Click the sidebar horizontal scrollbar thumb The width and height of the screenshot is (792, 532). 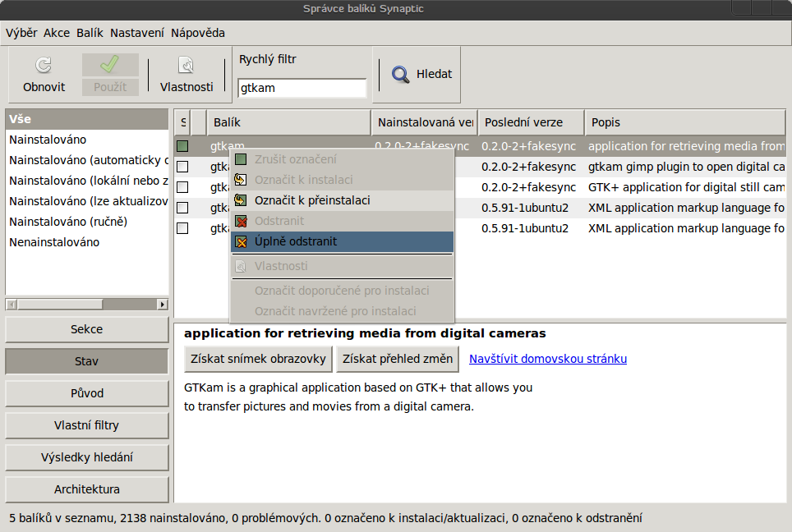(x=60, y=305)
